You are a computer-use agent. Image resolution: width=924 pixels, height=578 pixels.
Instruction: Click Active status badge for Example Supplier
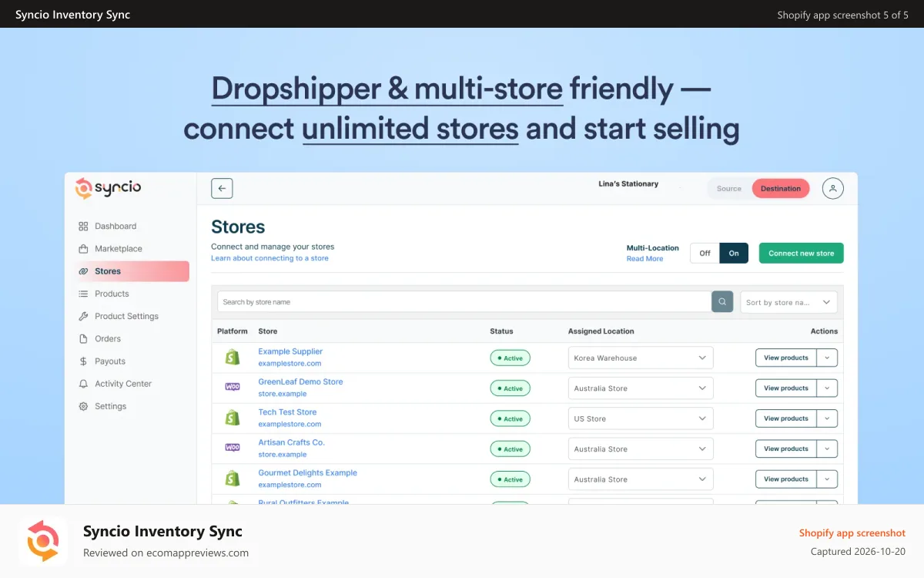point(510,358)
